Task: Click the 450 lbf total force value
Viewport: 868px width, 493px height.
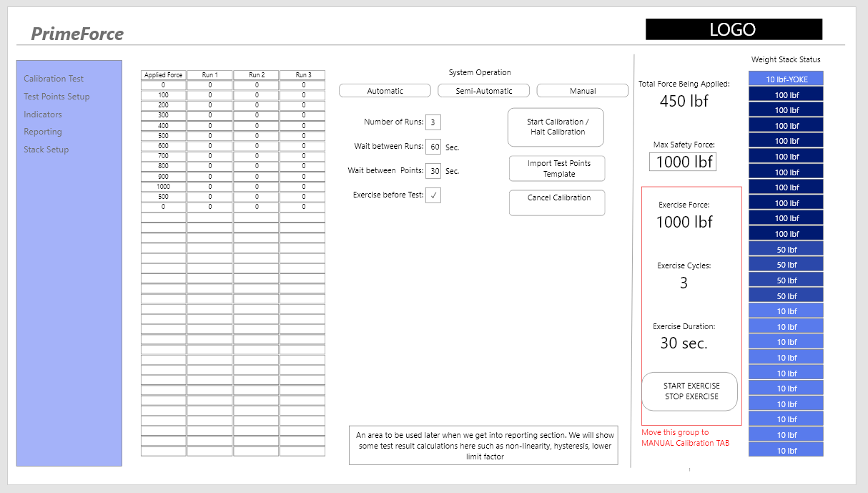Action: coord(684,101)
